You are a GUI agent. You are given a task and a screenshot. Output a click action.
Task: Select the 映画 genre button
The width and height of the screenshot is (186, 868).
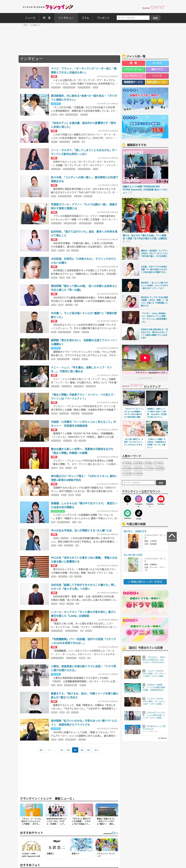133,63
